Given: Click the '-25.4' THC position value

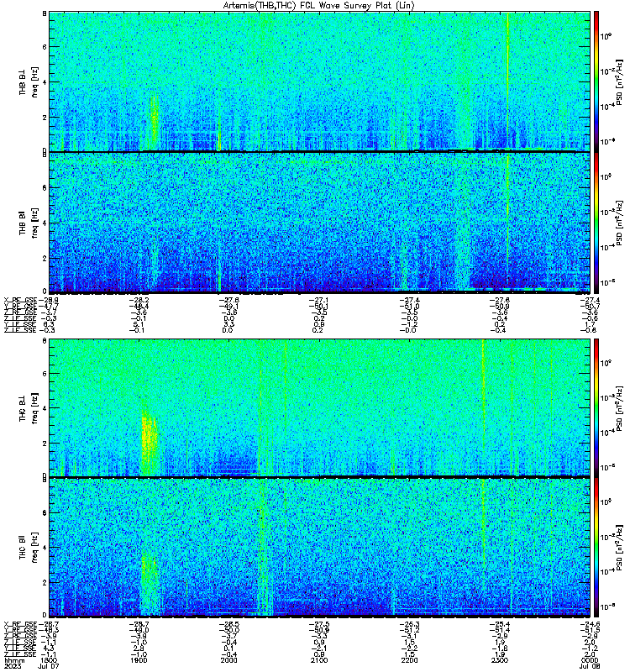Looking at the screenshot, I should coord(499,624).
